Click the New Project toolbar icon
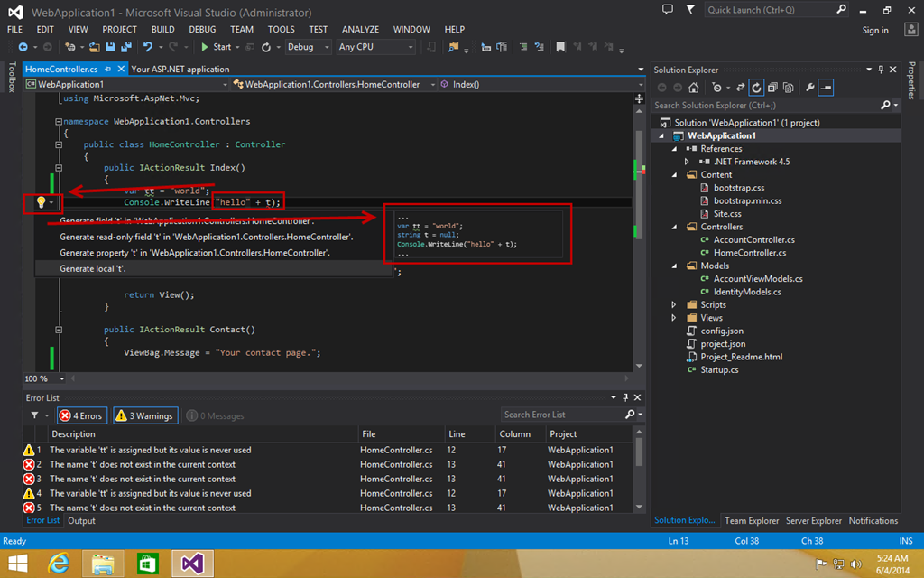924x578 pixels. [x=70, y=47]
